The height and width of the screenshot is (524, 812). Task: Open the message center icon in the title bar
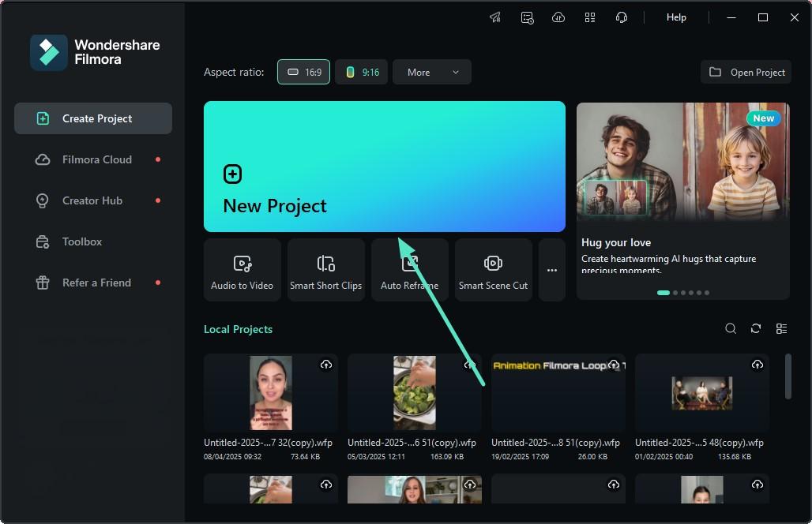pos(527,17)
